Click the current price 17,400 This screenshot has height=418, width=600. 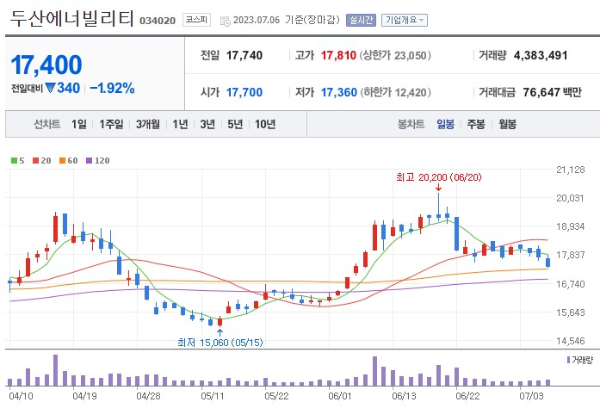coord(46,64)
